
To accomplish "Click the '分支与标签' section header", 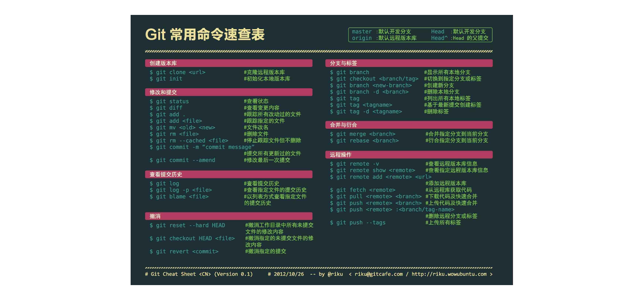I will (x=409, y=63).
